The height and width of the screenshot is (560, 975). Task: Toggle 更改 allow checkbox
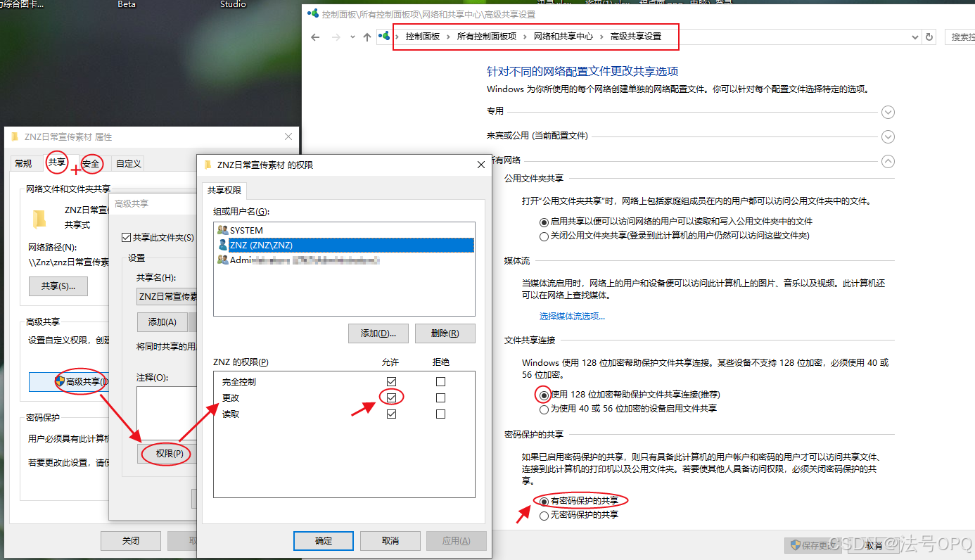coord(392,397)
